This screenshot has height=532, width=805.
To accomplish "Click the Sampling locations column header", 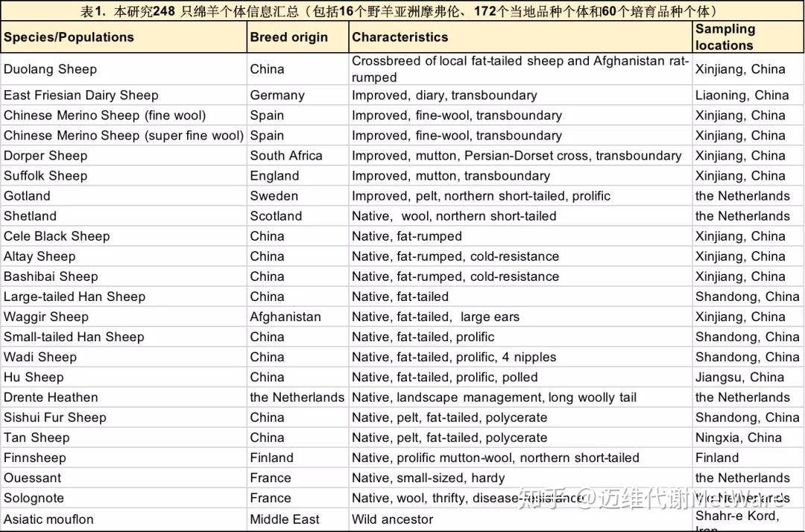I will click(725, 37).
